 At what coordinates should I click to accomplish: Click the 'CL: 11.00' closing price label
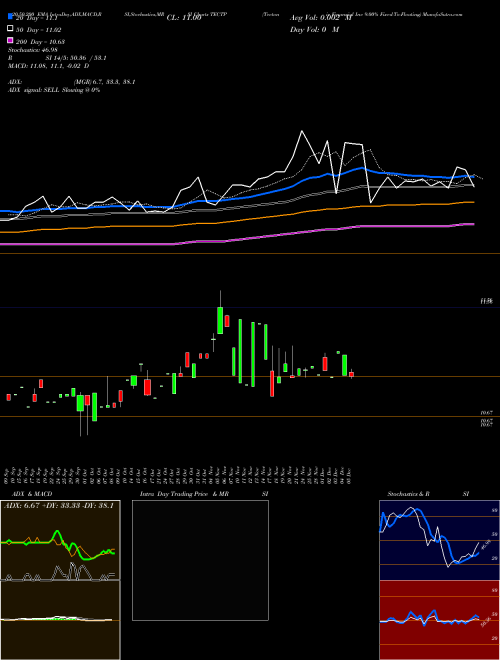[184, 18]
